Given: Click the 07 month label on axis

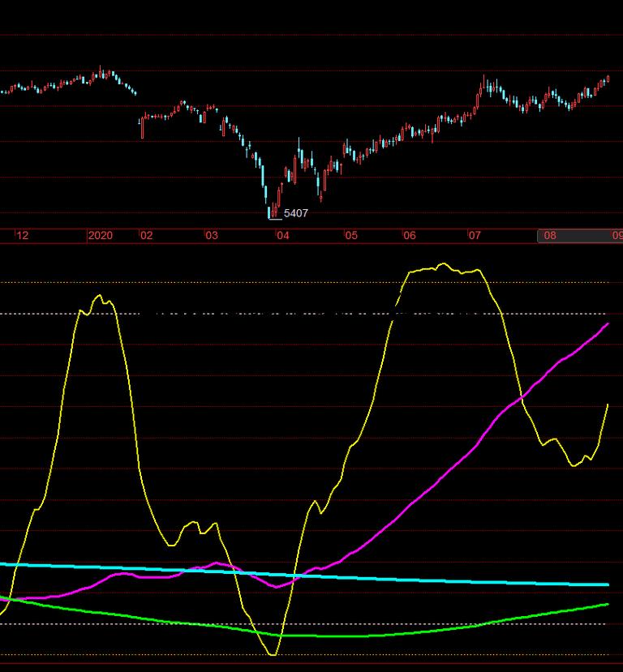Looking at the screenshot, I should (474, 236).
